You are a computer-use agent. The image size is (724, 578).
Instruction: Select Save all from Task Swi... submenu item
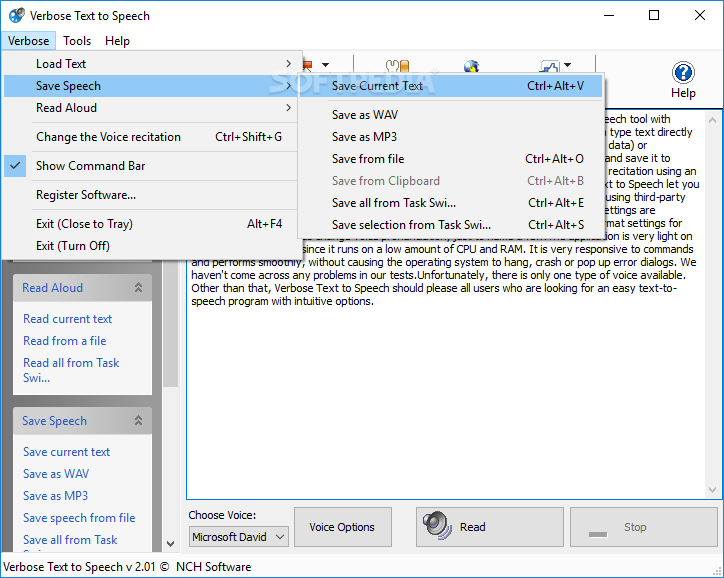451,203
